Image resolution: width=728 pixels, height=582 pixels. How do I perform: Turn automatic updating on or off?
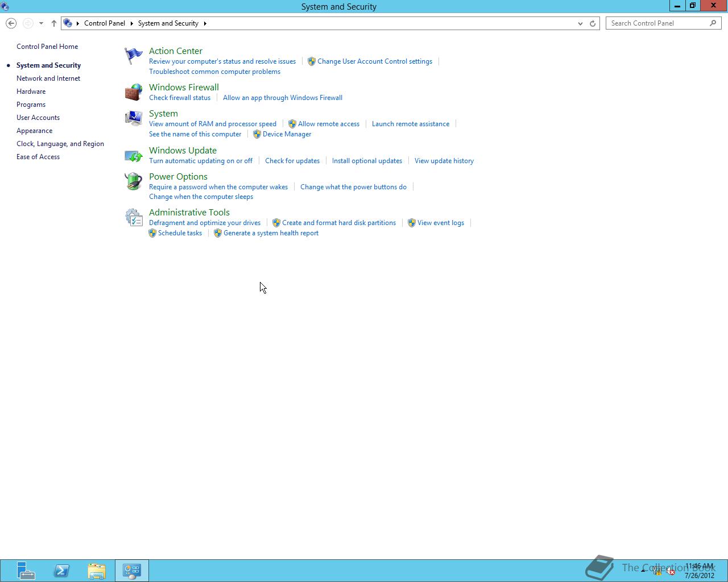(x=201, y=161)
